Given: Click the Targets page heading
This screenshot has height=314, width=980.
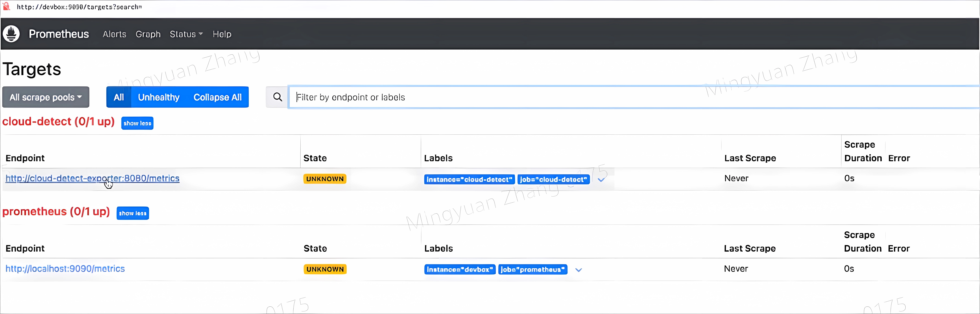Looking at the screenshot, I should pos(32,69).
